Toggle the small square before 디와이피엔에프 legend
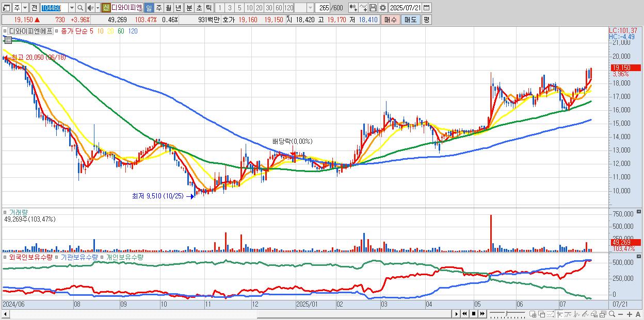Viewport: 644px width, 320px height. click(x=5, y=31)
